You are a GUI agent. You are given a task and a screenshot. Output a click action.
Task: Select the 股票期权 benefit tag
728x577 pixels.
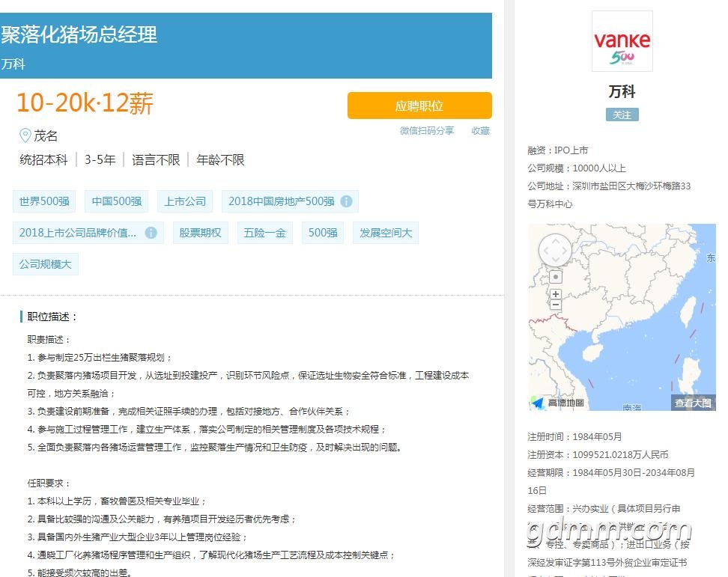coord(200,233)
